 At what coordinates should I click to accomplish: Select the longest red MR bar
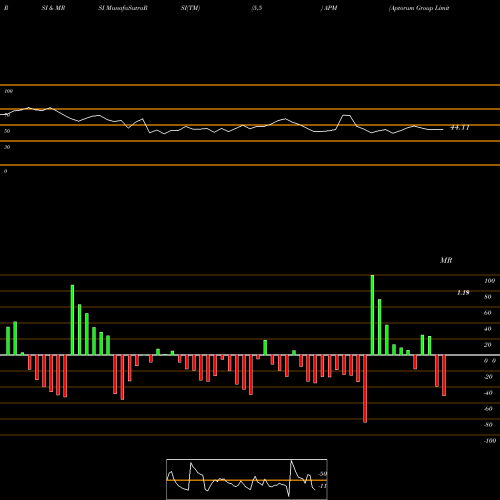click(365, 389)
